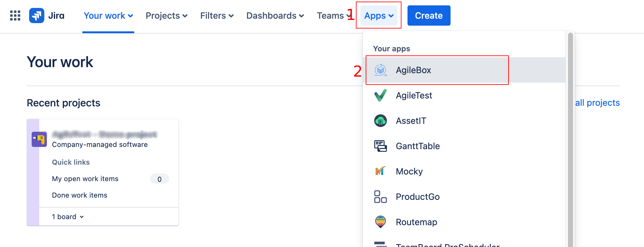Screen dimensions: 644x247
Task: Open the all projects link
Action: [597, 103]
